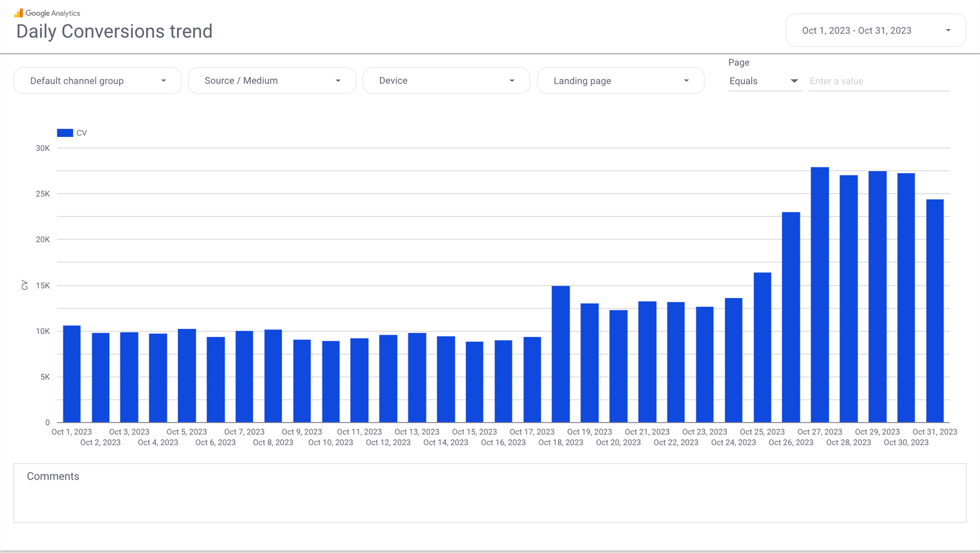This screenshot has height=553, width=980.
Task: Click the Device dropdown arrow icon
Action: point(512,81)
